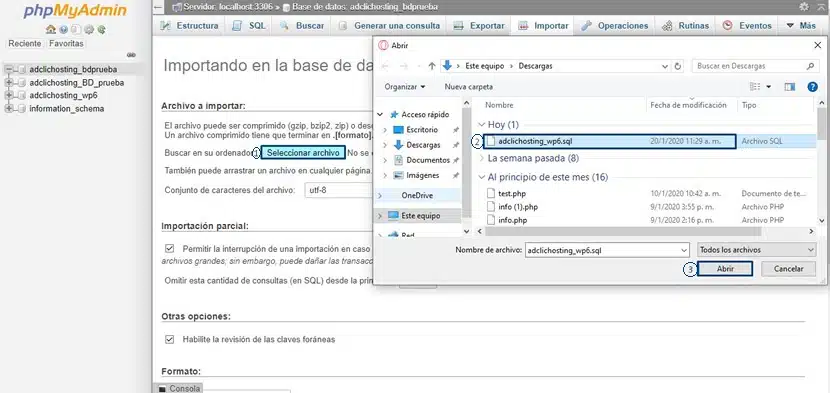
Task: Select adclichosting_wp6.sql in file list
Action: pos(609,141)
